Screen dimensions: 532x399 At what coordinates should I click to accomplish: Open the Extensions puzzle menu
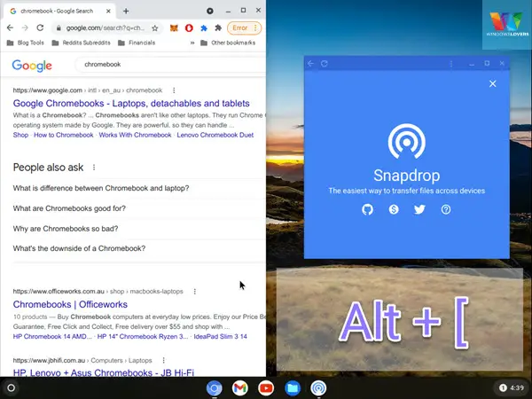pos(218,27)
